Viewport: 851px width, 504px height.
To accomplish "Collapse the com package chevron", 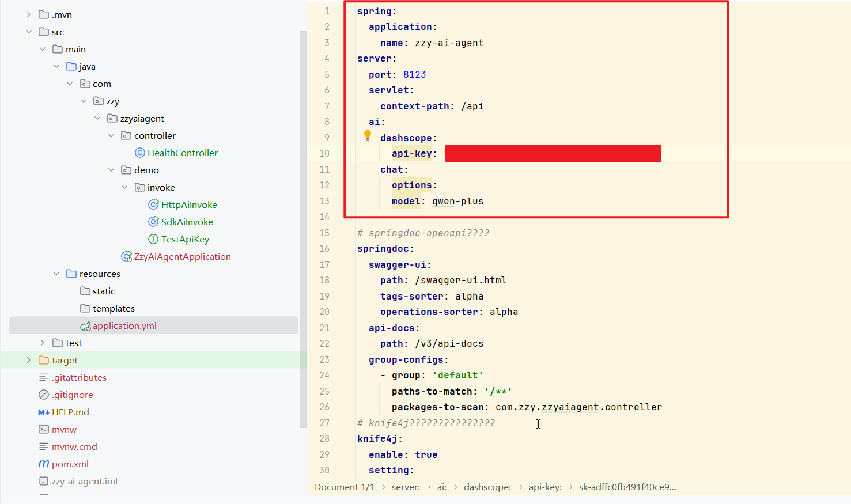I will [70, 84].
